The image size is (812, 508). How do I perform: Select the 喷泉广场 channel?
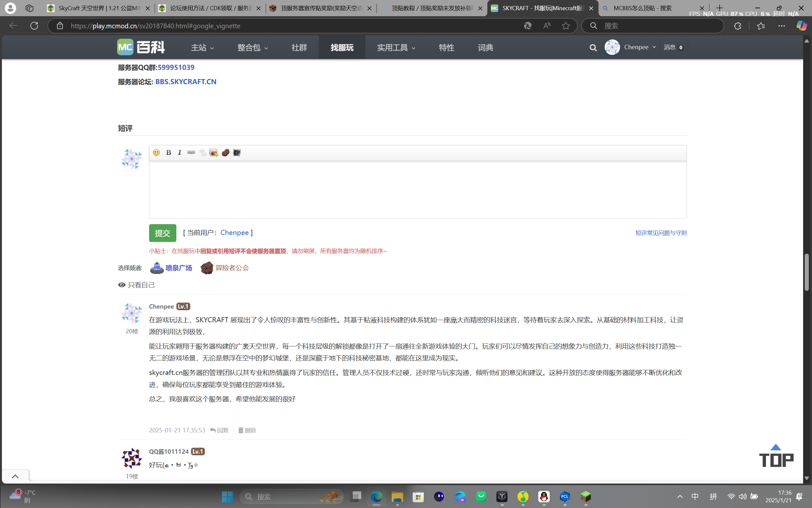(x=171, y=268)
